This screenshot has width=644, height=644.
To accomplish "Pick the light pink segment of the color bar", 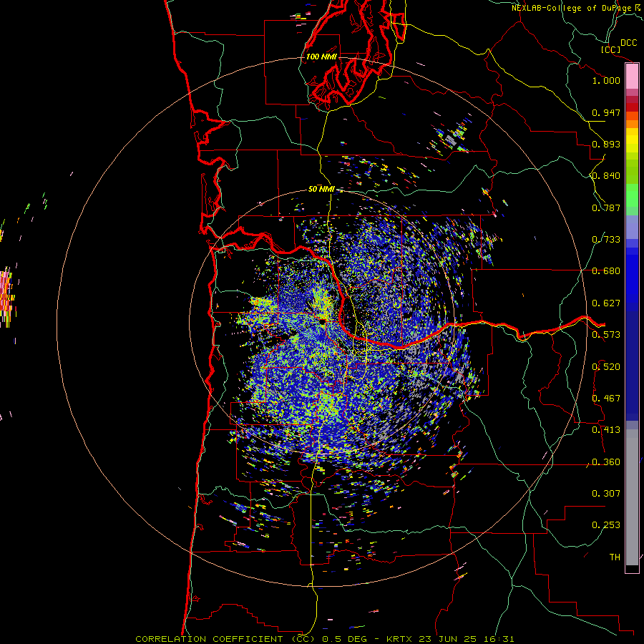I will (632, 77).
